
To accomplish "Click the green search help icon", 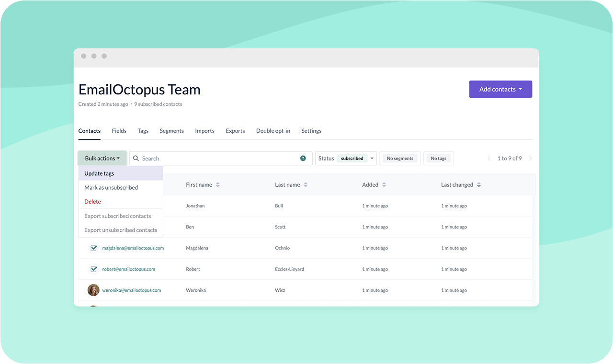I will [x=303, y=159].
